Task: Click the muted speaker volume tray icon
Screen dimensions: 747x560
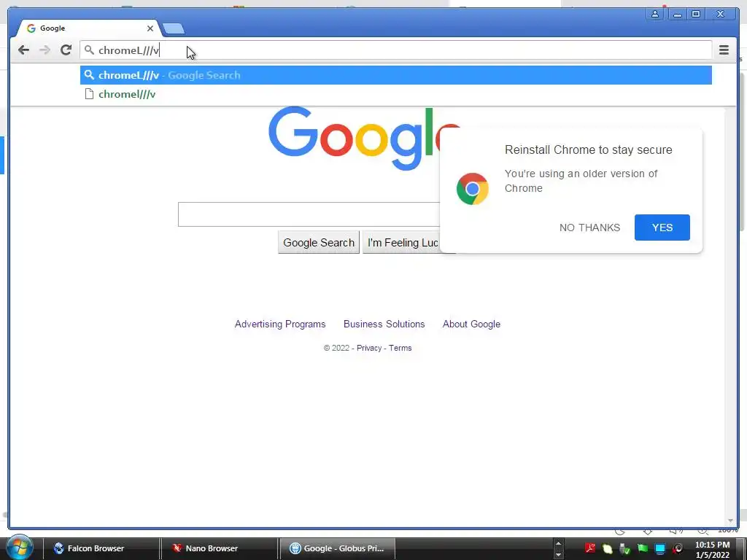Action: pyautogui.click(x=678, y=548)
